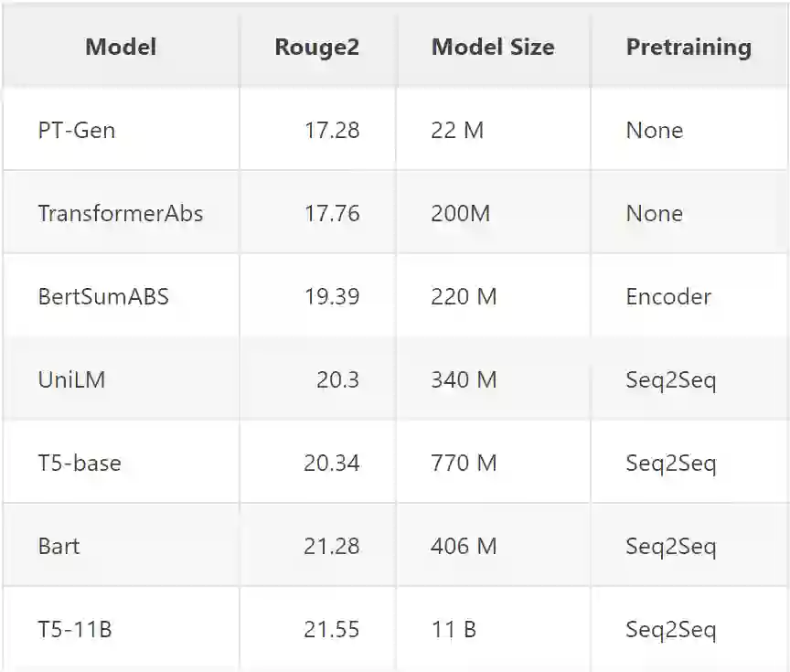The height and width of the screenshot is (672, 790).
Task: Click the Encoder pretraining cell
Action: click(x=668, y=296)
